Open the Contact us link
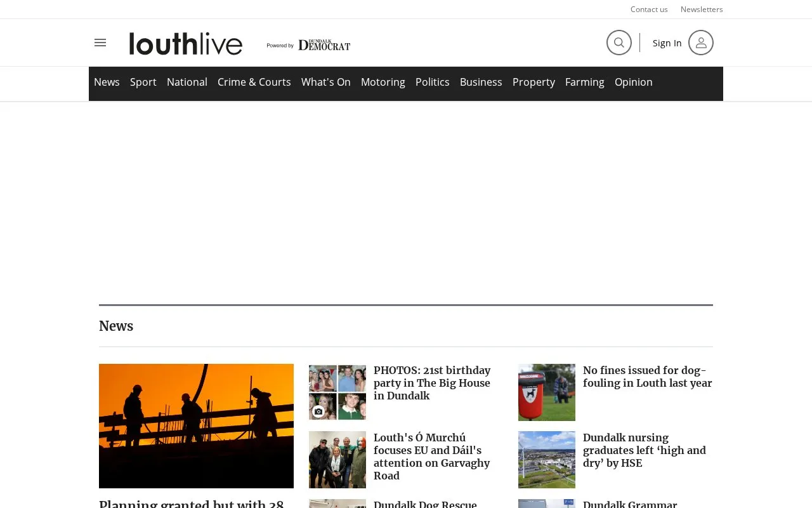Image resolution: width=812 pixels, height=508 pixels. (x=649, y=9)
